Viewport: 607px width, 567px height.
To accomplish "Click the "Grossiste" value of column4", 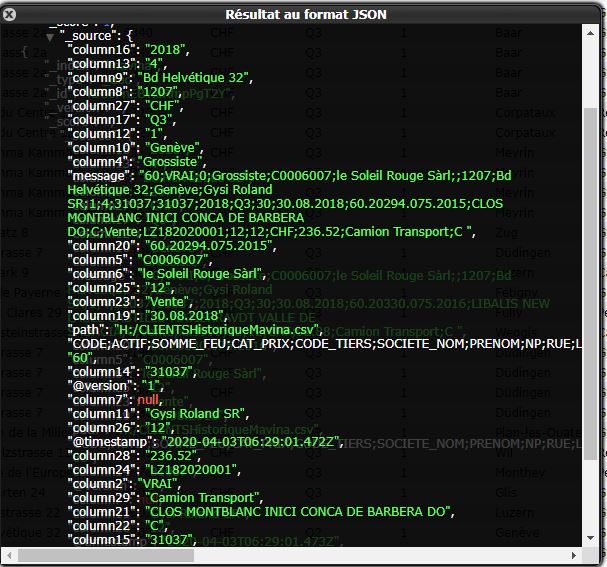I will (170, 162).
